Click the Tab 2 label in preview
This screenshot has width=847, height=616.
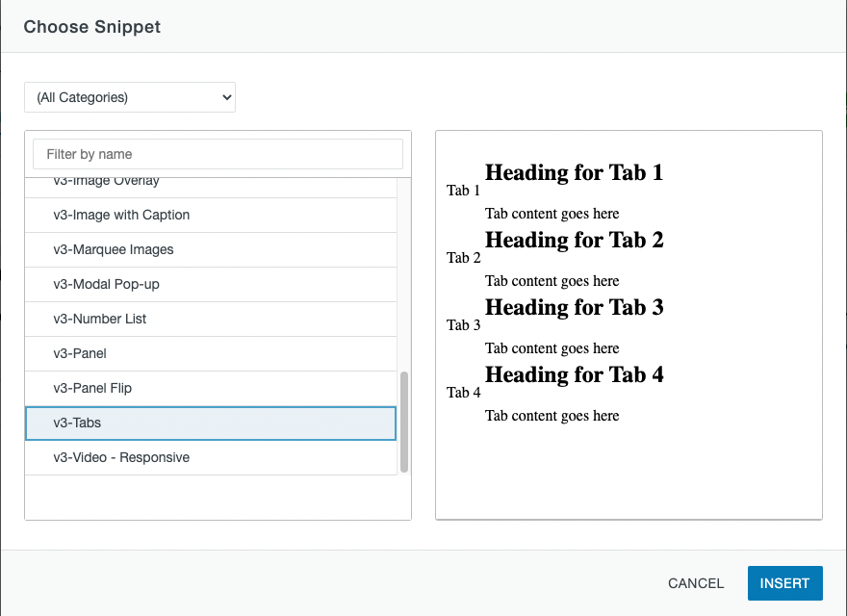(464, 258)
